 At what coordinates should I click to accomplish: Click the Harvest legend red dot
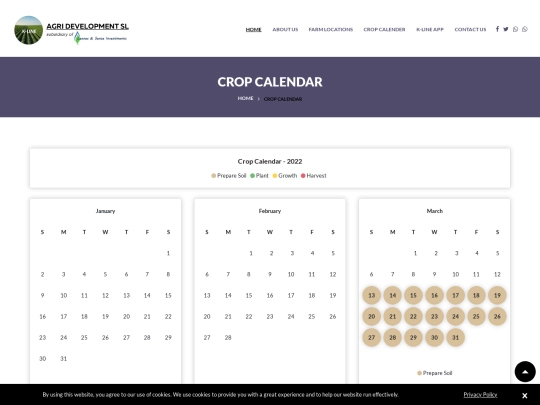point(303,176)
